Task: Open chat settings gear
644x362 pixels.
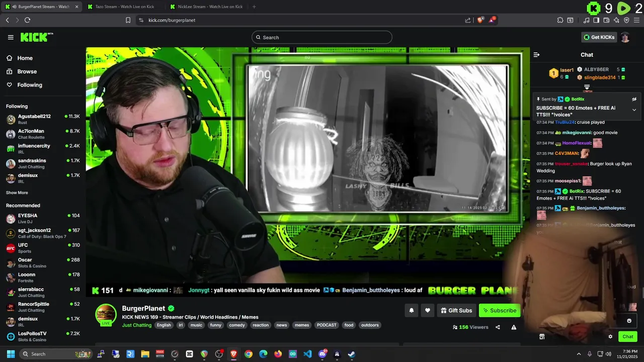Action: (x=610, y=337)
